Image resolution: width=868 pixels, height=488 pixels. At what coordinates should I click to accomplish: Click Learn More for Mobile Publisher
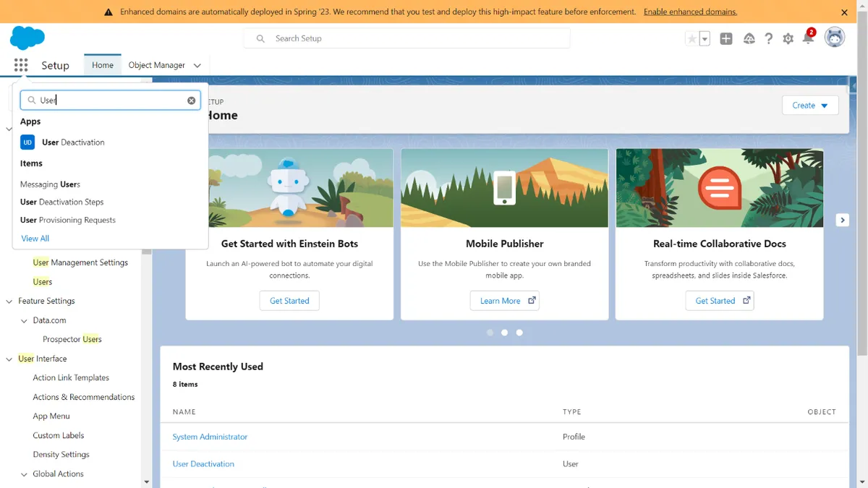pyautogui.click(x=505, y=301)
